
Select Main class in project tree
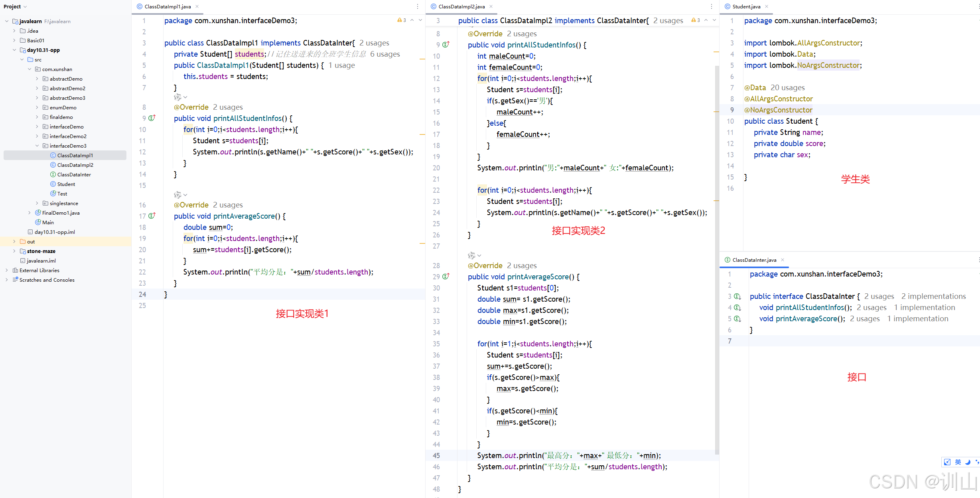(48, 222)
